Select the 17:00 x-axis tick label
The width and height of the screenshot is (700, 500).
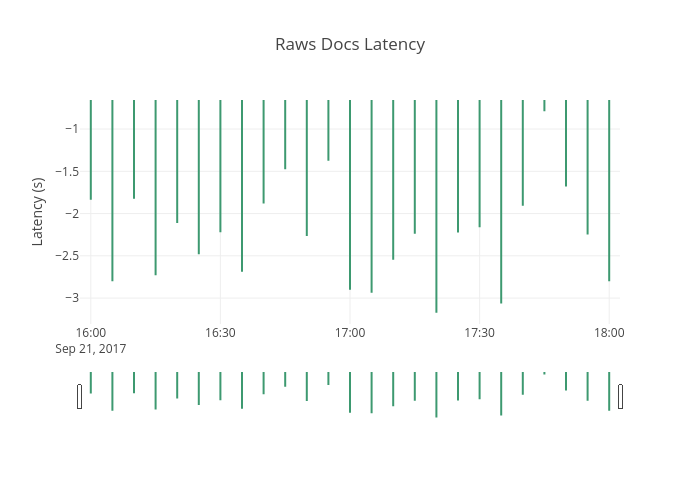pyautogui.click(x=350, y=333)
